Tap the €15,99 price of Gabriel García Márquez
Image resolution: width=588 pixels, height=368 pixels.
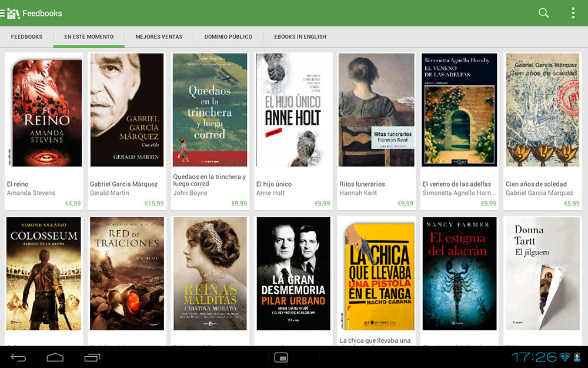tap(154, 204)
